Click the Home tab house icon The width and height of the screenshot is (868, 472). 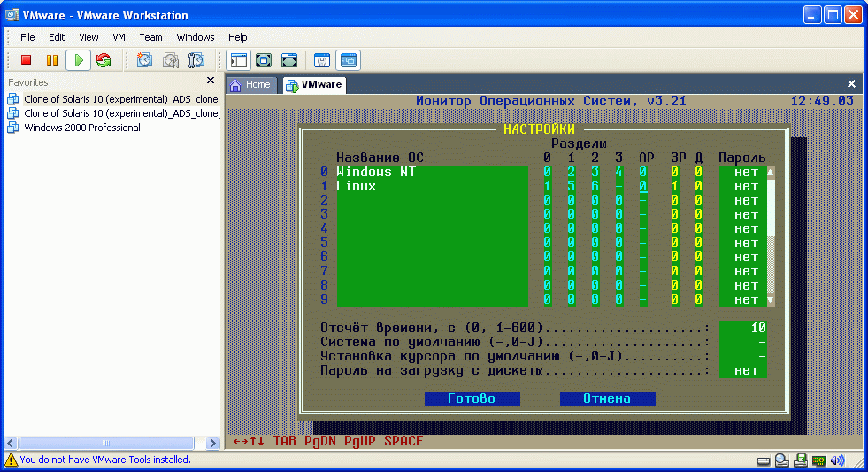236,85
